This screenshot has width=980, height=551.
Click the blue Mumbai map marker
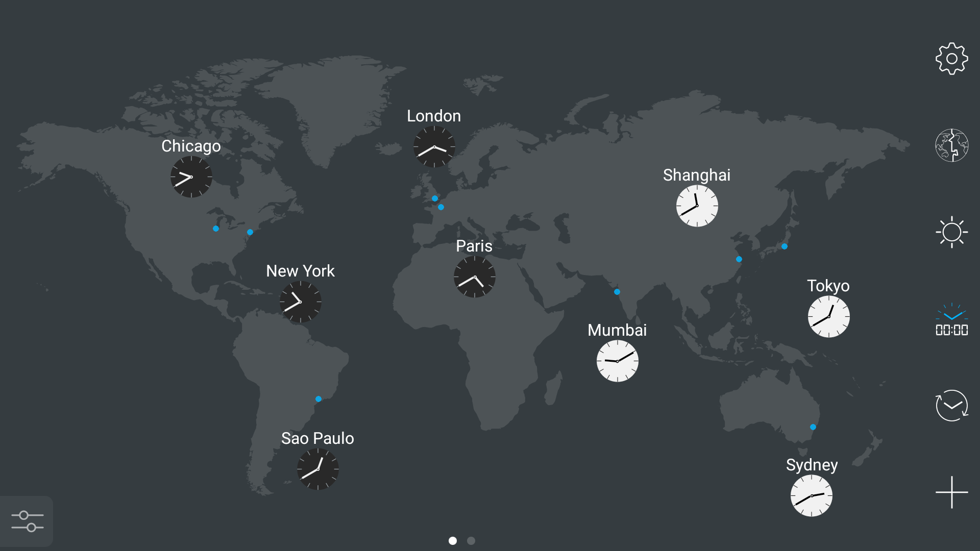617,292
